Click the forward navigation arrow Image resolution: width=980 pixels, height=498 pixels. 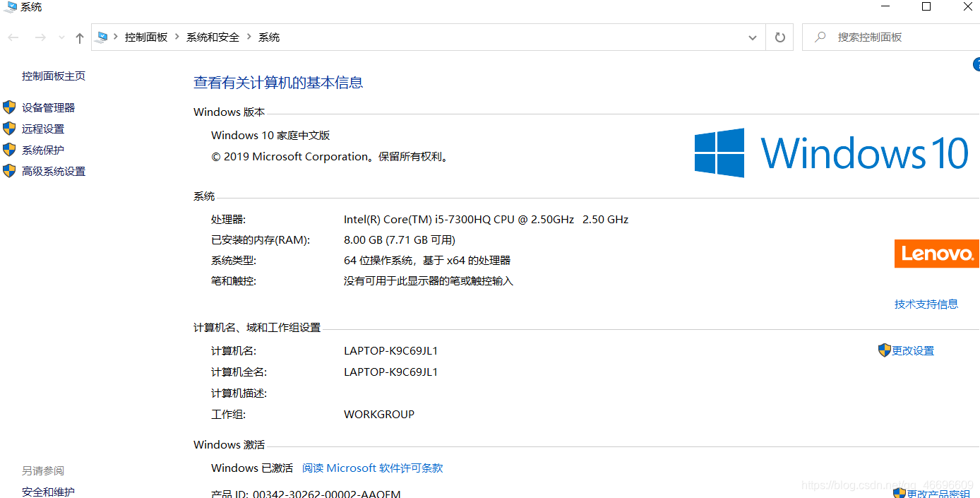40,37
